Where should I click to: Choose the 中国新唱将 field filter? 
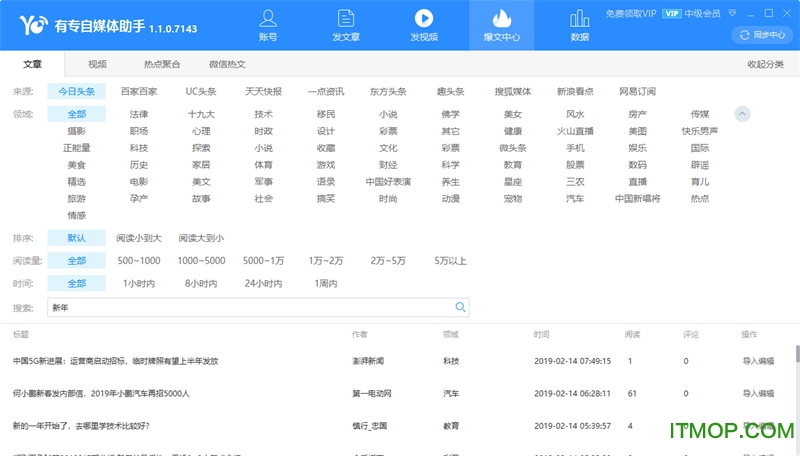(x=637, y=198)
